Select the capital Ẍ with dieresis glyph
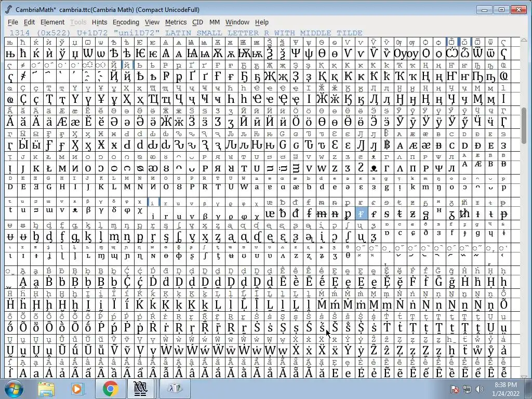This screenshot has width=532, height=399. pyautogui.click(x=322, y=350)
